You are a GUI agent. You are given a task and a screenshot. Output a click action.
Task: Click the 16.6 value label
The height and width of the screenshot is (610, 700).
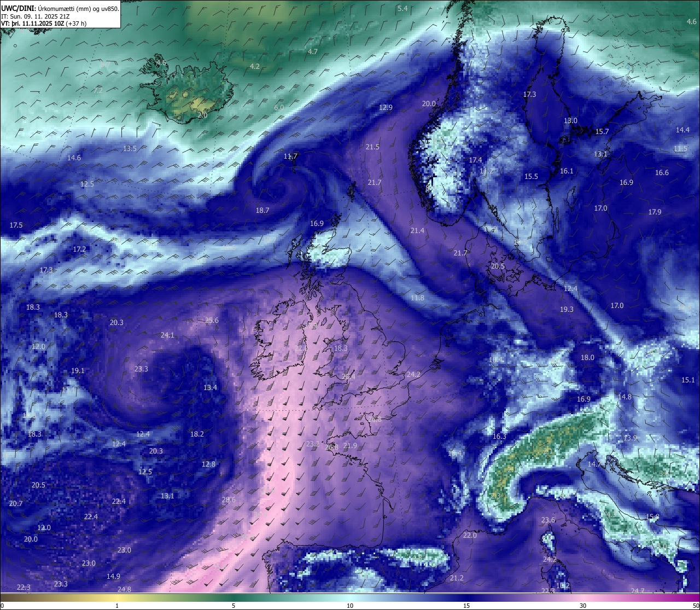(662, 172)
